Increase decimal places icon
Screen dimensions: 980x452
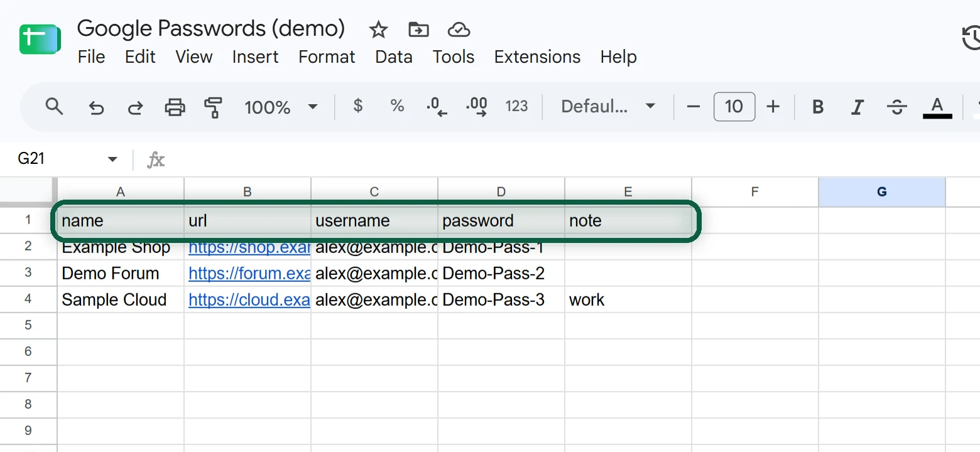click(x=477, y=107)
